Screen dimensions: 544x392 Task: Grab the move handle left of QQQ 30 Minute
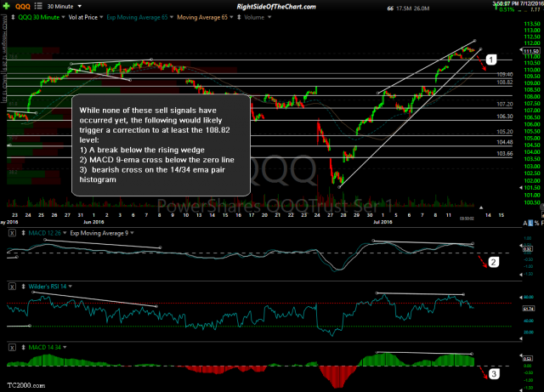pos(13,17)
